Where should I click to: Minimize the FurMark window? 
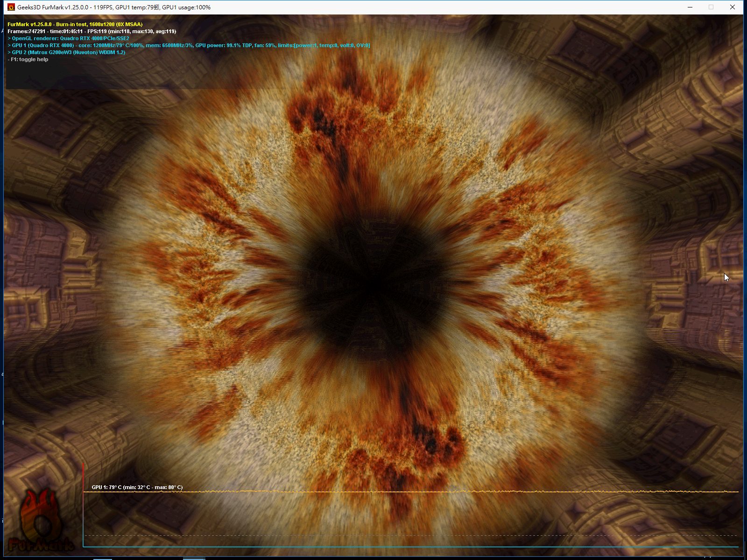coord(690,7)
